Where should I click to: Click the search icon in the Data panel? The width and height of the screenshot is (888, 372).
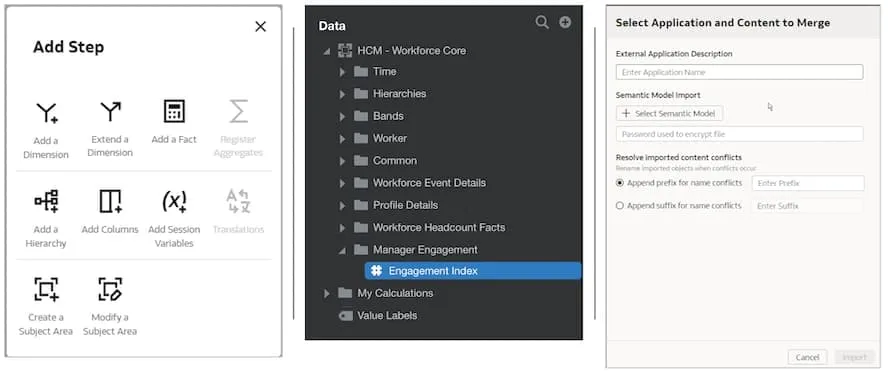[542, 23]
